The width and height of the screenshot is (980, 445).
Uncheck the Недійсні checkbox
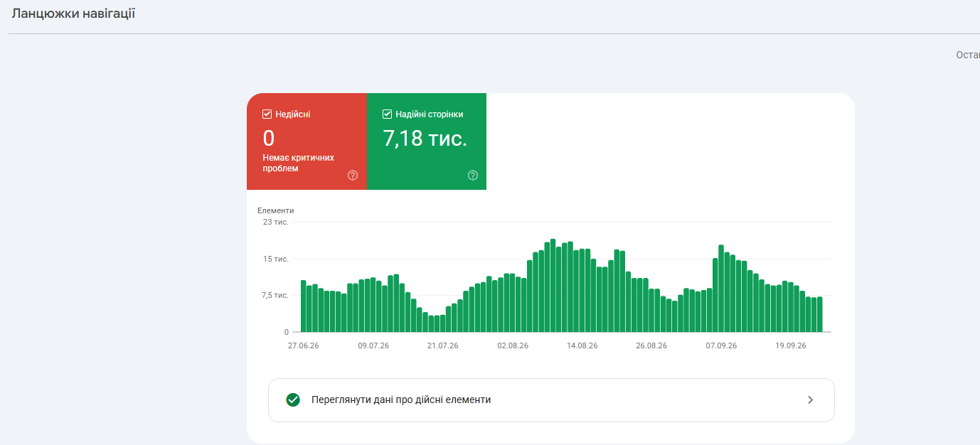pyautogui.click(x=267, y=114)
